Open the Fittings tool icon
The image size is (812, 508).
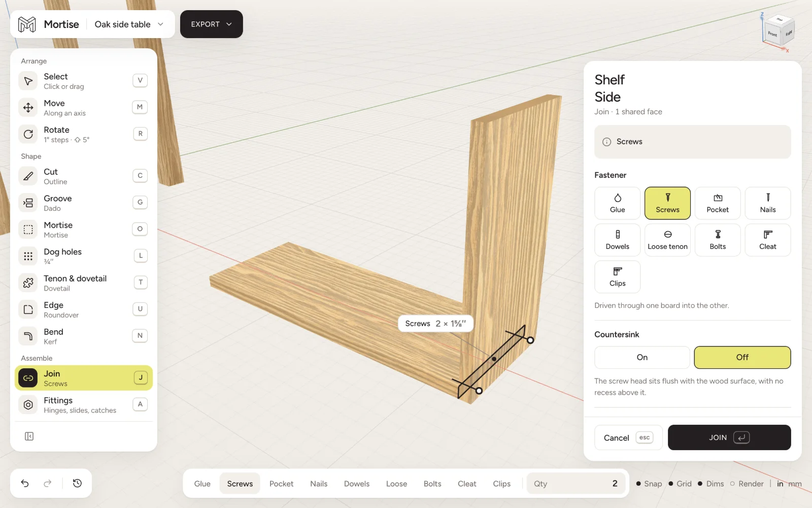[28, 405]
